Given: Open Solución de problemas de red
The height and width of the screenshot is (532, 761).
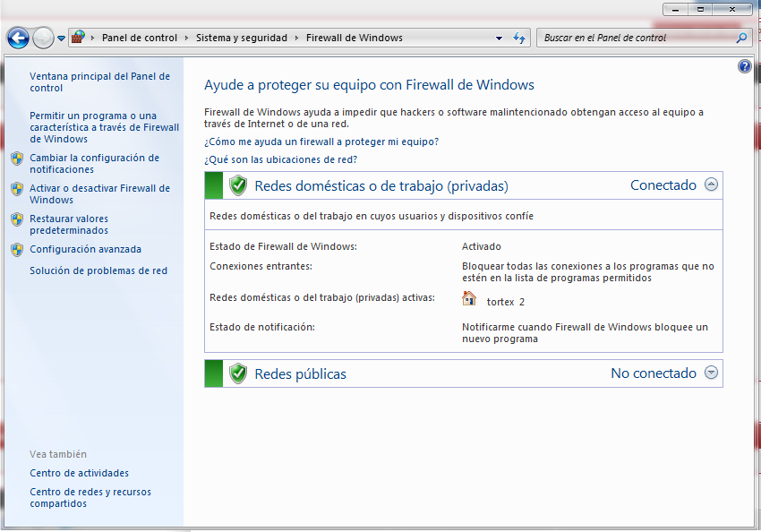Looking at the screenshot, I should tap(98, 270).
